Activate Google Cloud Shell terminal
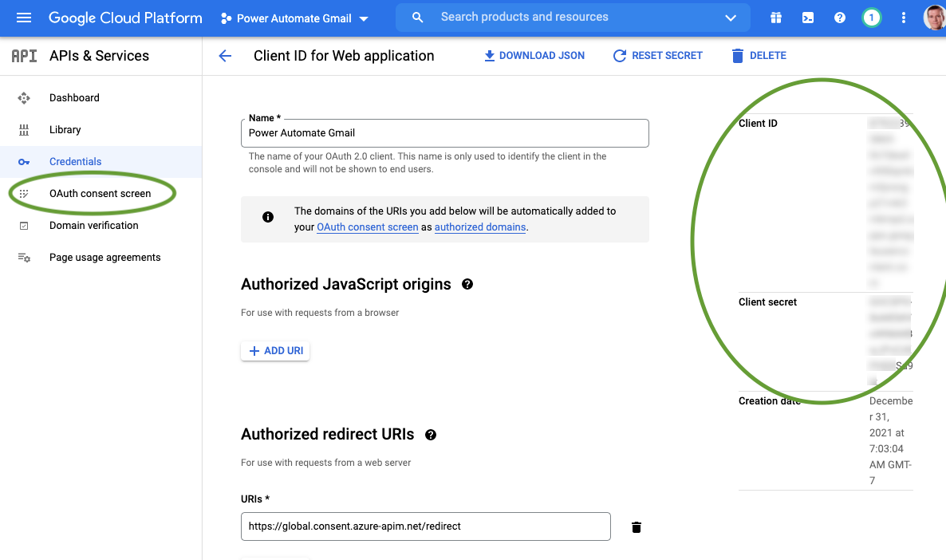 coord(807,17)
